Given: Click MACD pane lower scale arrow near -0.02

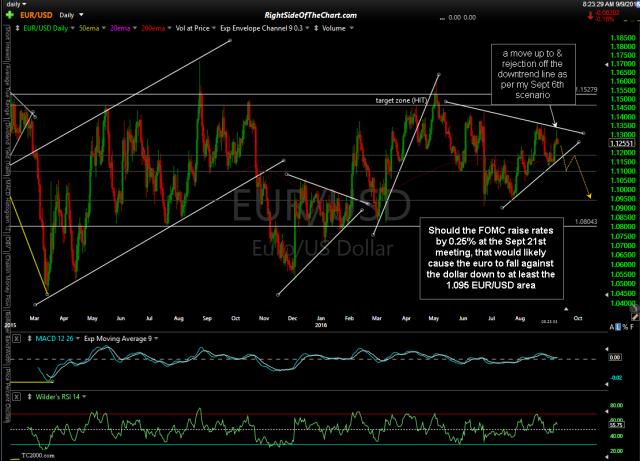Looking at the screenshot, I should (x=607, y=385).
